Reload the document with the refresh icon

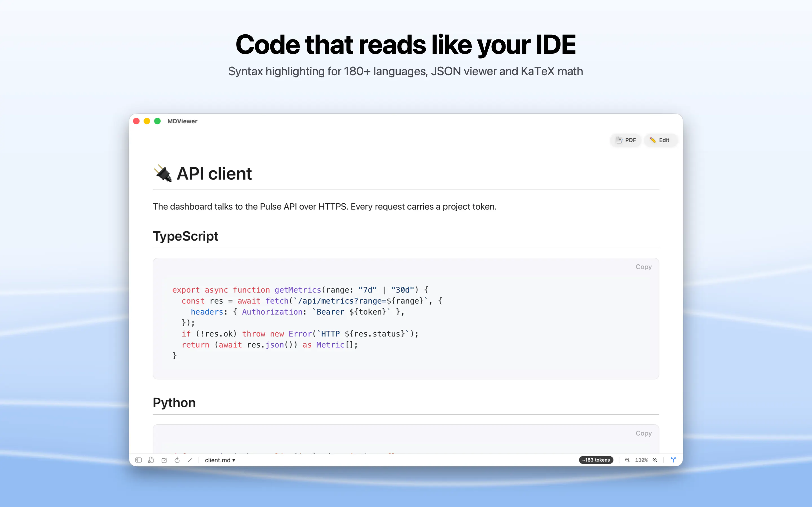click(x=177, y=460)
